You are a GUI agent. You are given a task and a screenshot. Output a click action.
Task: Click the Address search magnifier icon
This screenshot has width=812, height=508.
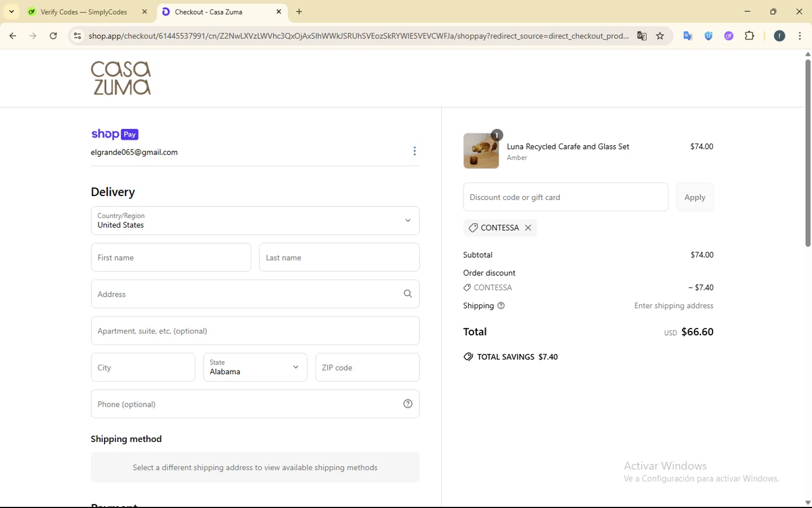(x=408, y=294)
